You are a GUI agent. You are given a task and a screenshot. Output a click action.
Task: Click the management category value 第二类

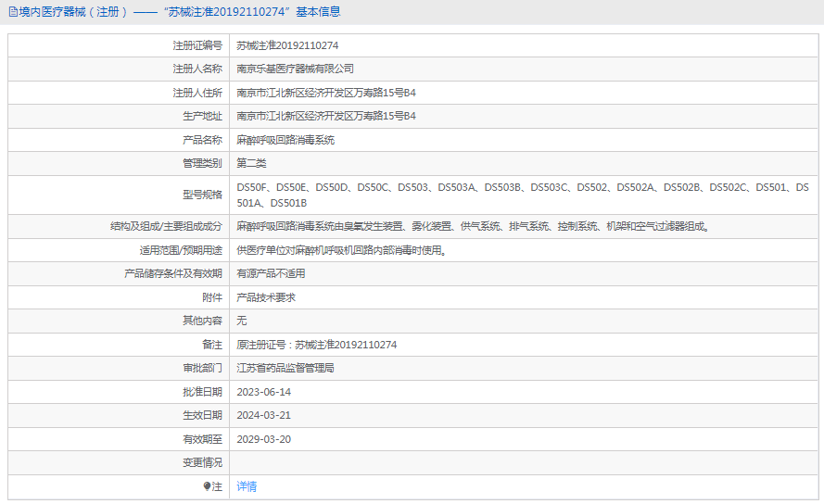click(x=251, y=163)
